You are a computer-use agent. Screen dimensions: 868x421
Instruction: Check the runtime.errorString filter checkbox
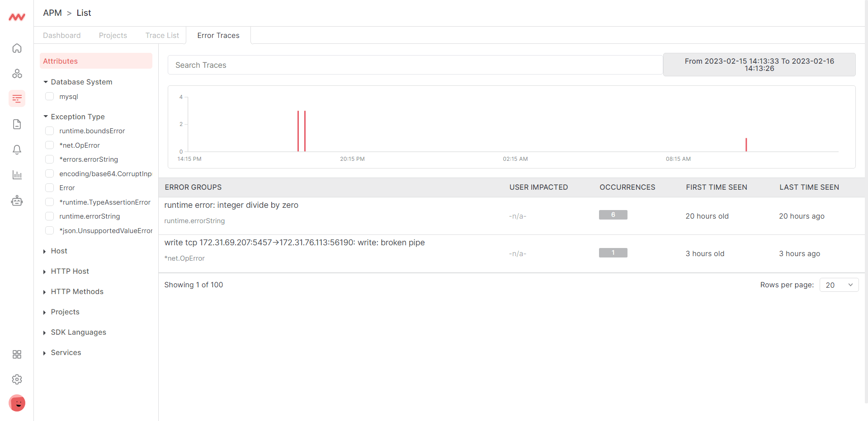(50, 216)
